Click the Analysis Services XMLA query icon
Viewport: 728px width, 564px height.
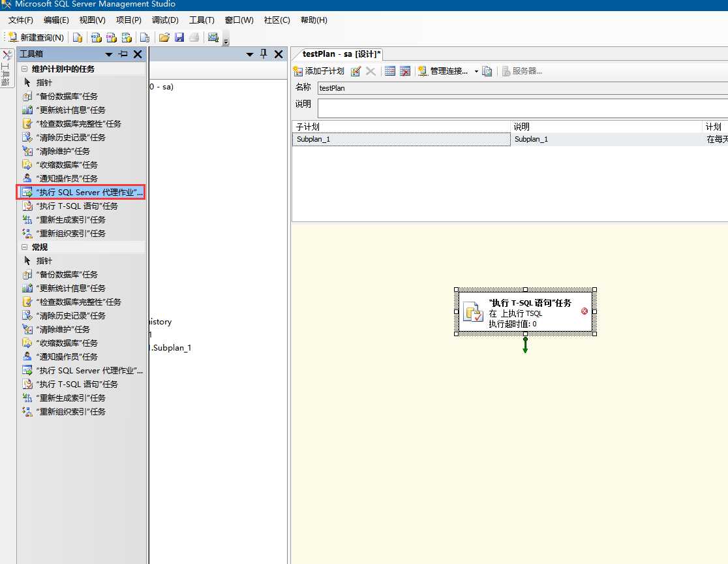[127, 38]
